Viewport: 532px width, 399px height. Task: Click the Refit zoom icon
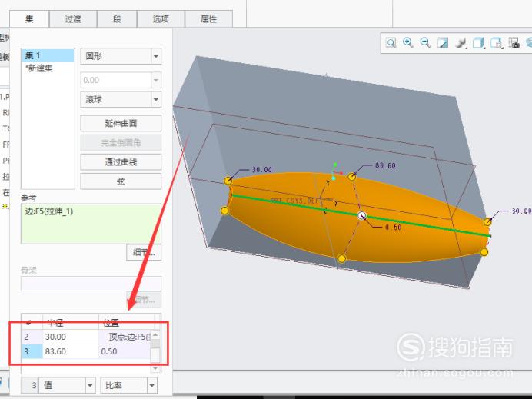391,43
